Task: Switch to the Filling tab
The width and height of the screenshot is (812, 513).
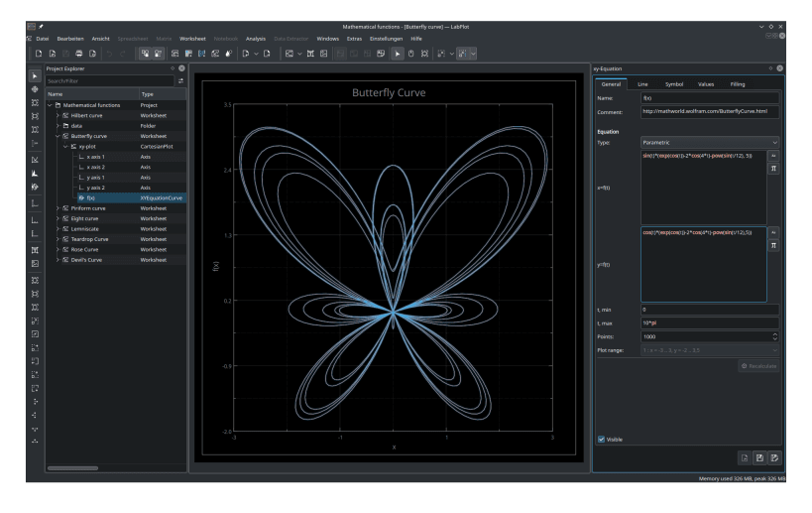Action: [x=738, y=84]
